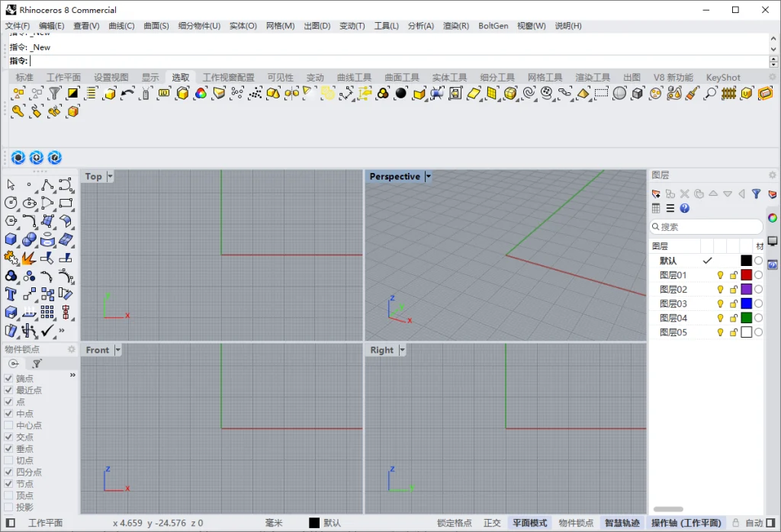Viewport: 781px width, 532px height.
Task: Switch to the 标准 toolbar tab
Action: point(24,78)
